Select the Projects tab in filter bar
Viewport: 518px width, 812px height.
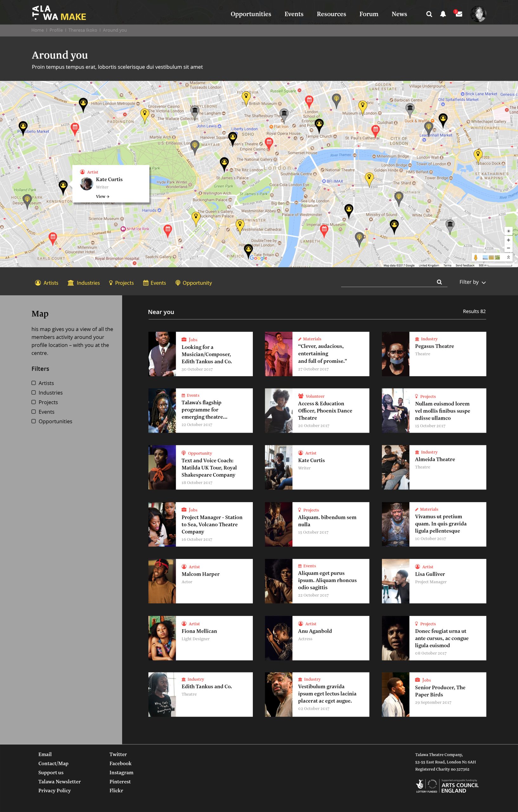tap(121, 283)
